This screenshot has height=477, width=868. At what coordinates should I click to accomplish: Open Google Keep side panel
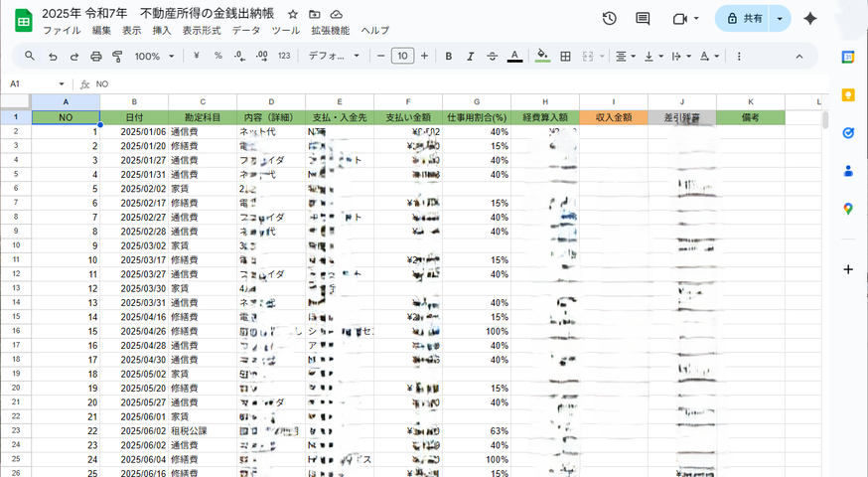point(848,94)
